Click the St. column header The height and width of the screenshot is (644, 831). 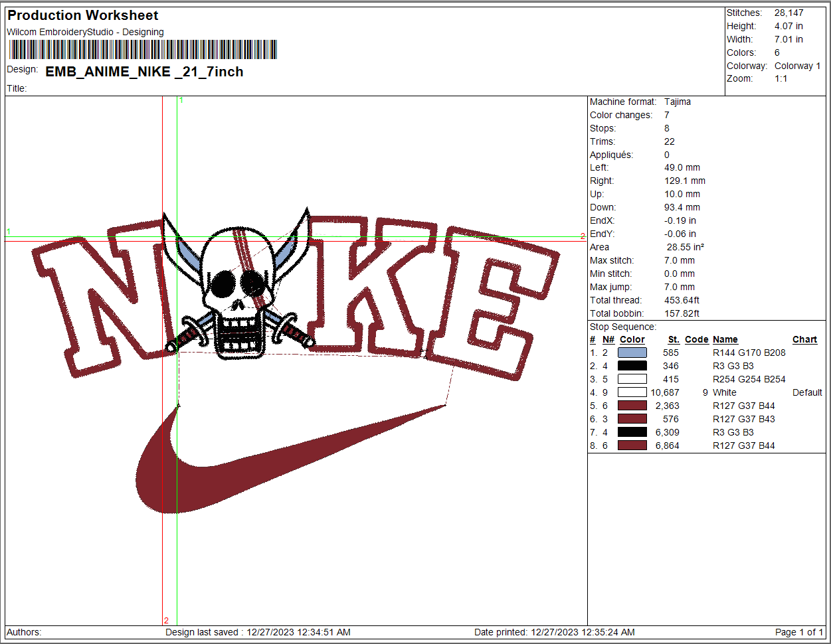(x=673, y=339)
